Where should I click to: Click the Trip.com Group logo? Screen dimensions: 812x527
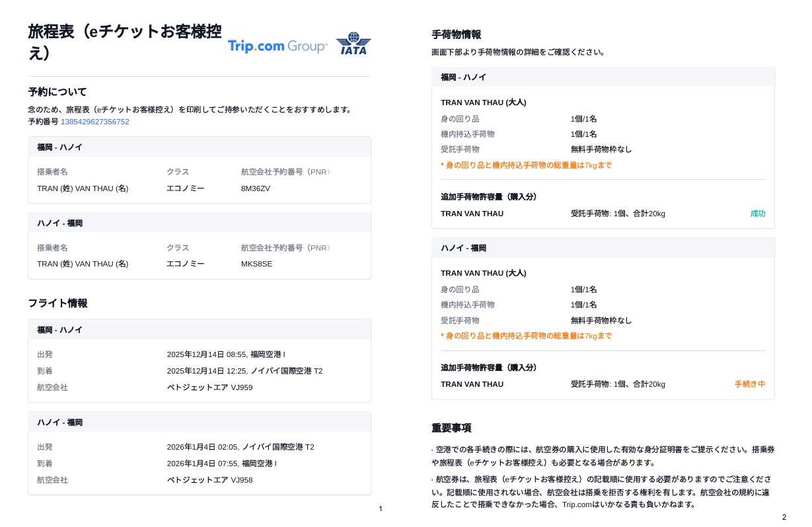(277, 46)
